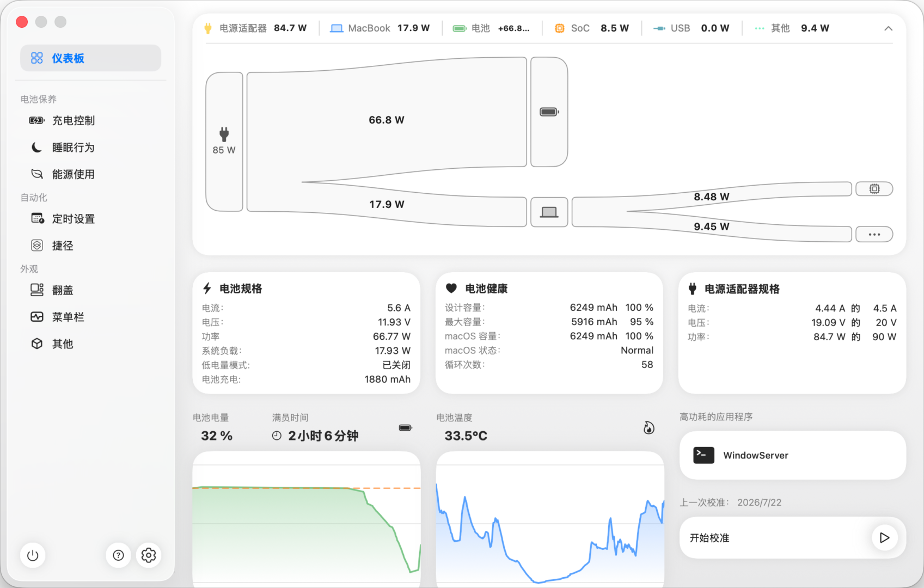The width and height of the screenshot is (924, 588).
Task: Click the 开始校准 play button
Action: (x=884, y=538)
